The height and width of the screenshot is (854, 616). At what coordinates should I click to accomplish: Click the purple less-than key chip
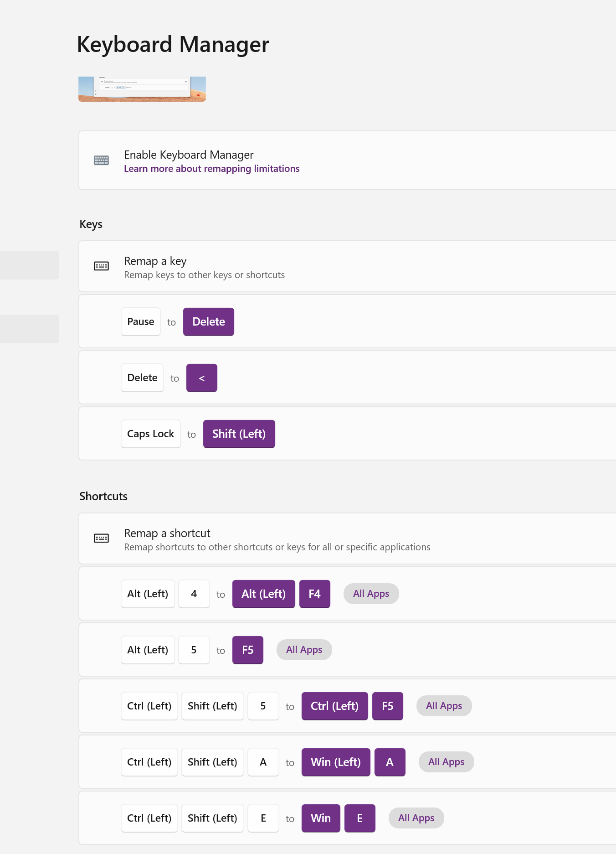point(201,378)
